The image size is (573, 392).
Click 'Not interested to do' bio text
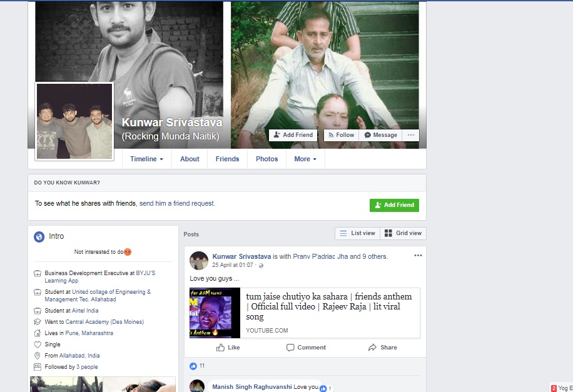click(99, 252)
